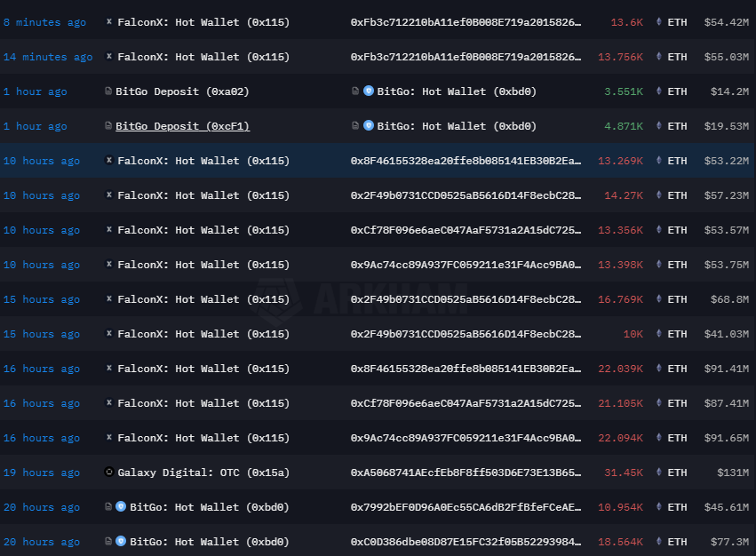Click the ETH label in the $77.3M row

point(677,542)
